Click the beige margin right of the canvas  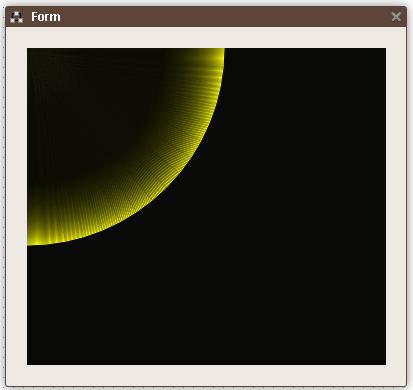(396, 206)
